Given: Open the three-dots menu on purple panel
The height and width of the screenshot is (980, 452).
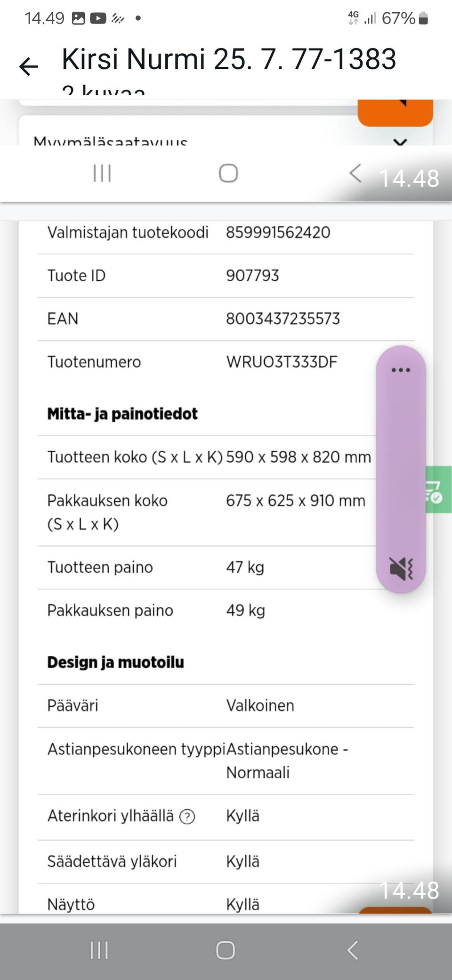Looking at the screenshot, I should (x=401, y=370).
